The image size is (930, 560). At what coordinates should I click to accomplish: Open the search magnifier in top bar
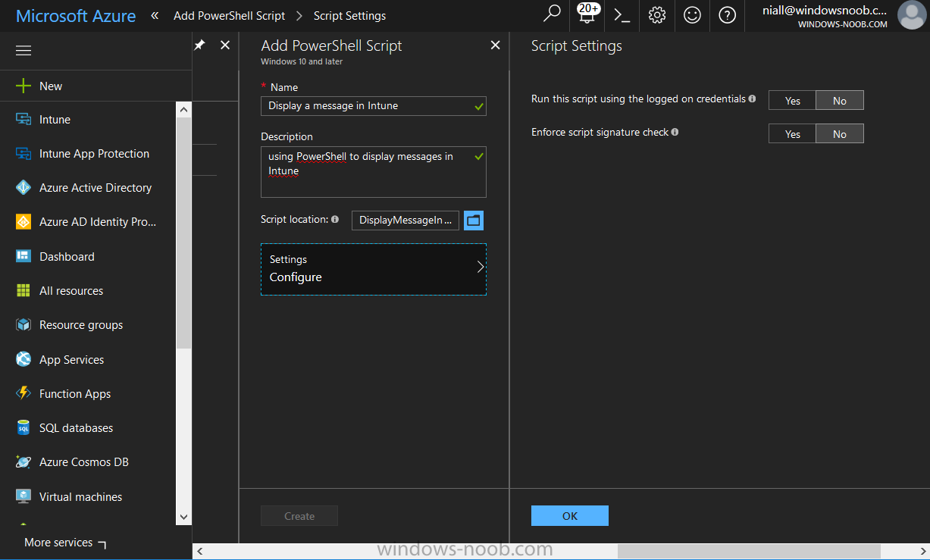[x=553, y=14]
